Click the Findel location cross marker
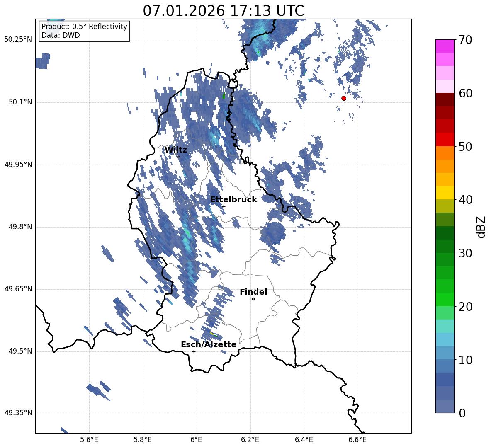This screenshot has height=448, width=491. click(253, 299)
